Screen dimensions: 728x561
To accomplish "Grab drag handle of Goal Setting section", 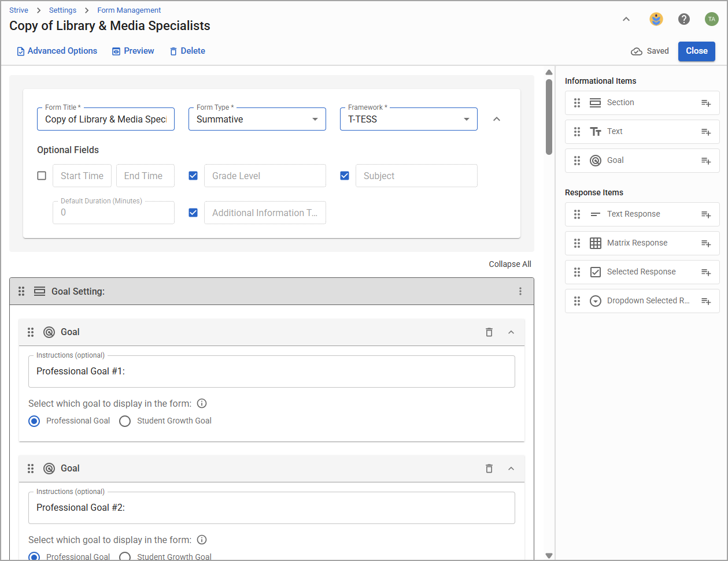I will tap(21, 291).
